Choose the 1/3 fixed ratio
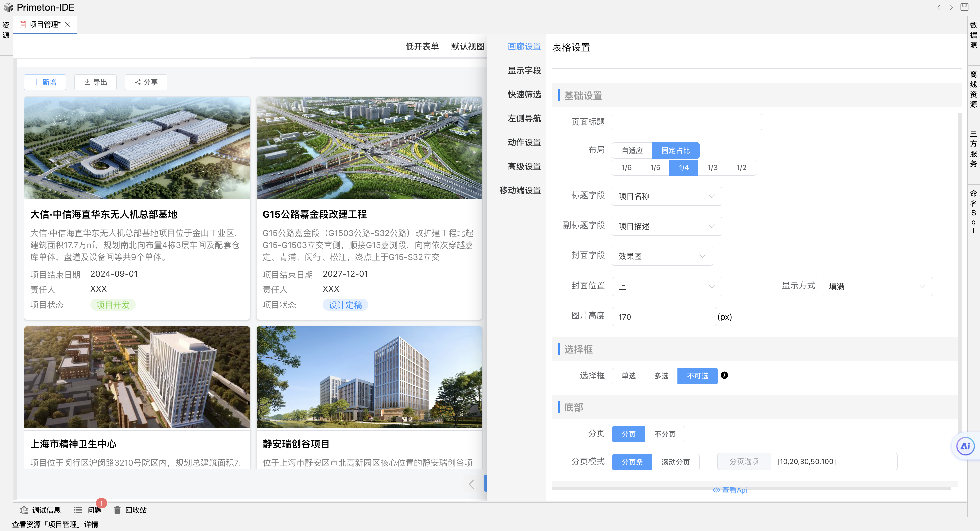 click(712, 168)
